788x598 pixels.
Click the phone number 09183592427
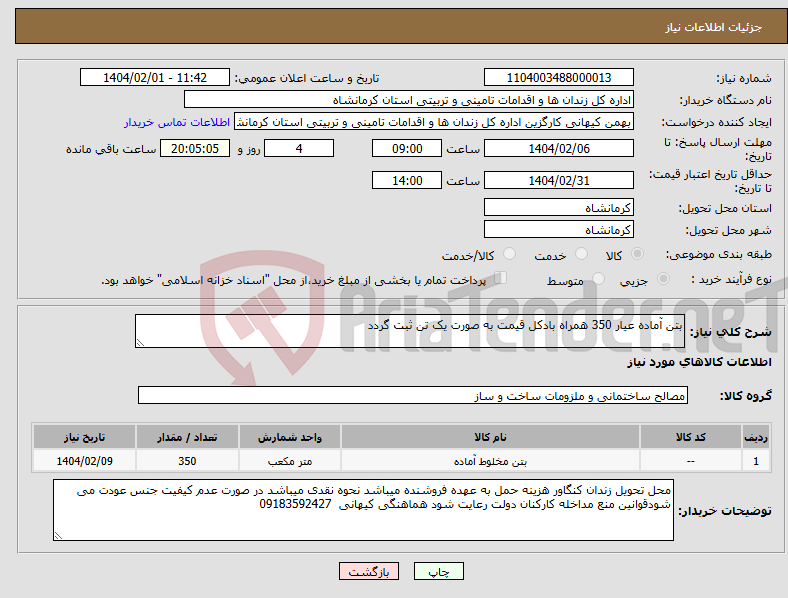coord(296,504)
